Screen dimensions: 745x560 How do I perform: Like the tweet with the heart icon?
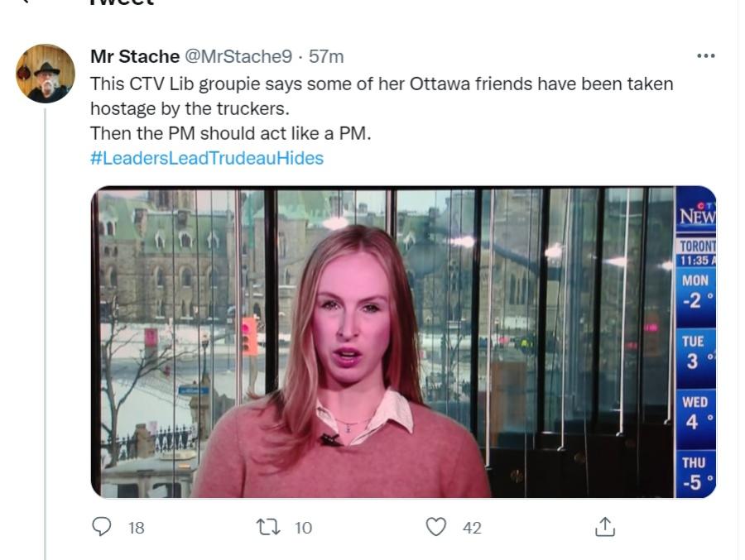(x=436, y=527)
